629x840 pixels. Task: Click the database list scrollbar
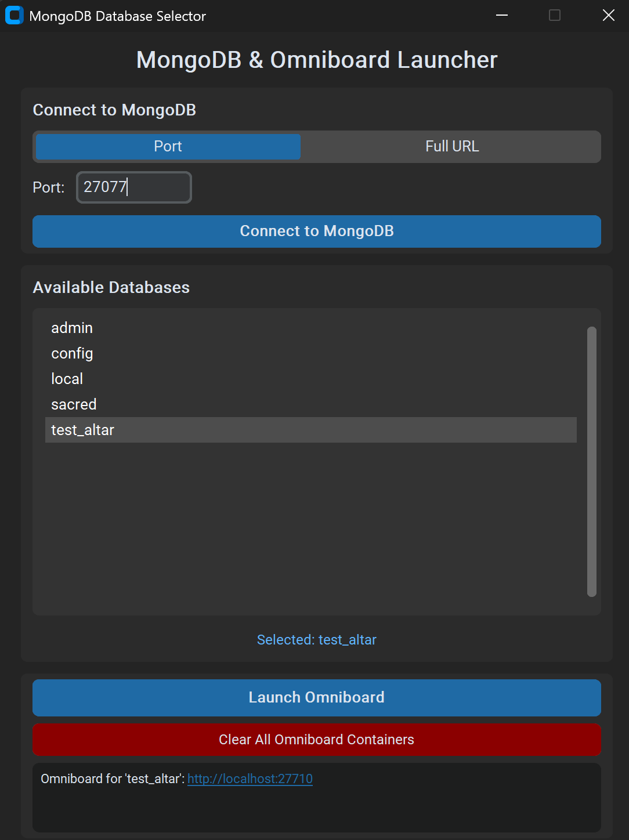click(592, 462)
